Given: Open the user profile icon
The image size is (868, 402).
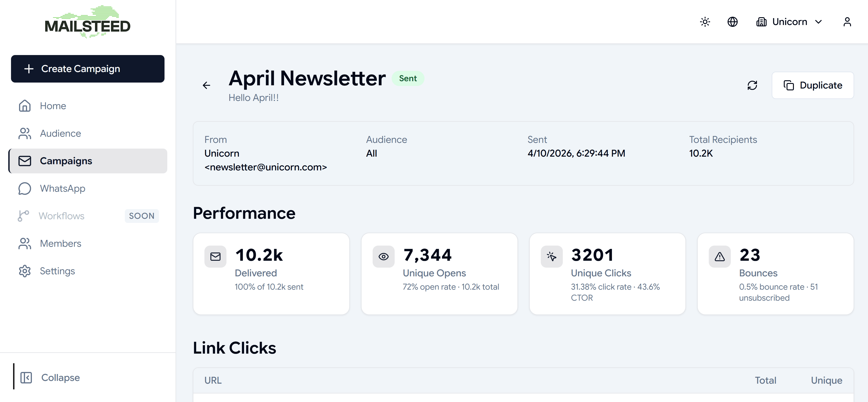Looking at the screenshot, I should coord(847,22).
